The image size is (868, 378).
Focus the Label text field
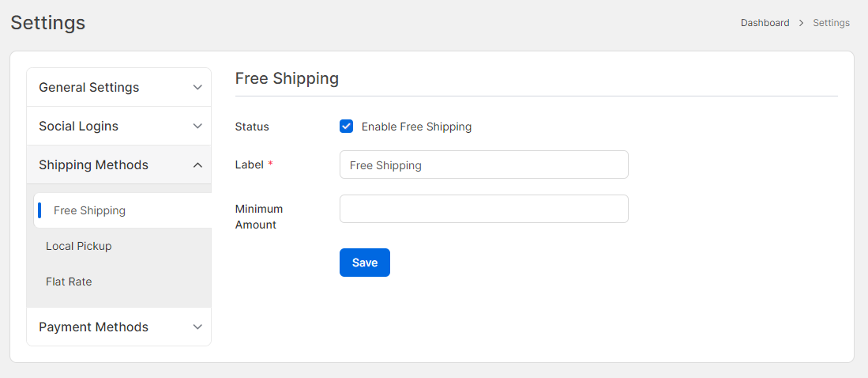coord(484,164)
